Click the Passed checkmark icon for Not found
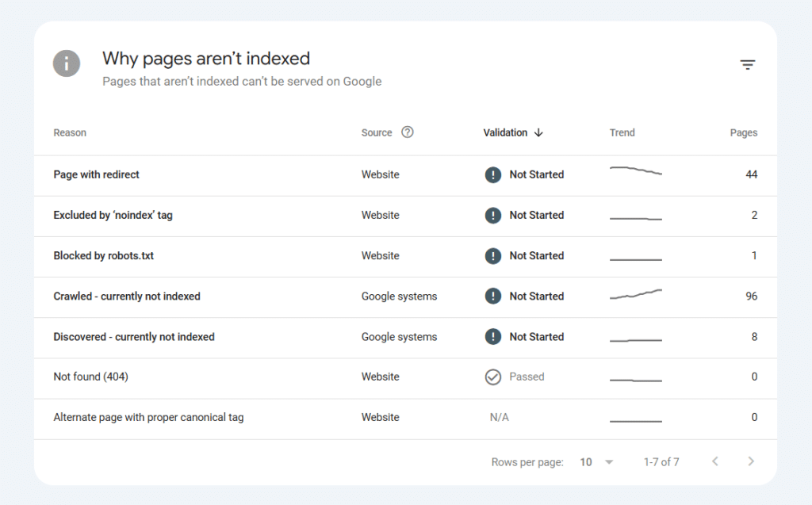The image size is (812, 505). [x=493, y=377]
